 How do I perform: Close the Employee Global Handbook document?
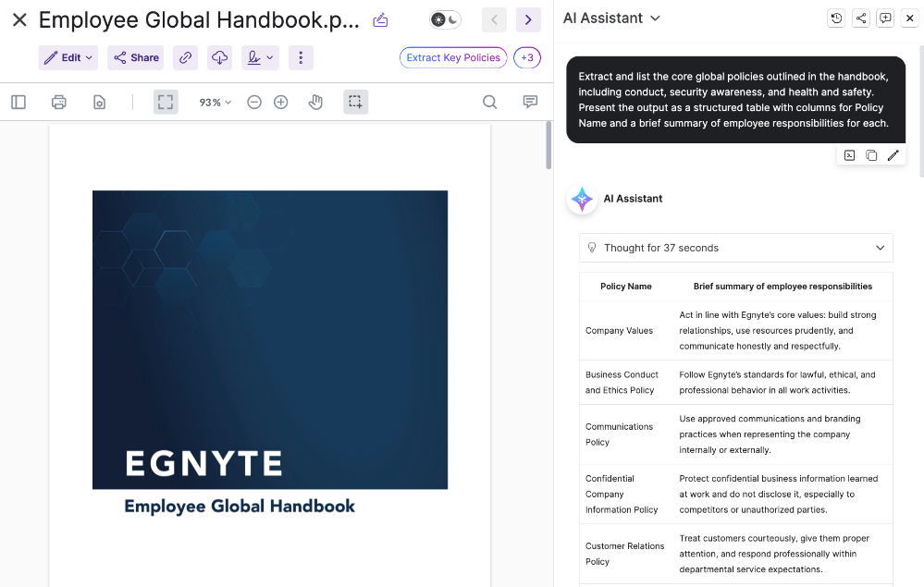(x=19, y=20)
